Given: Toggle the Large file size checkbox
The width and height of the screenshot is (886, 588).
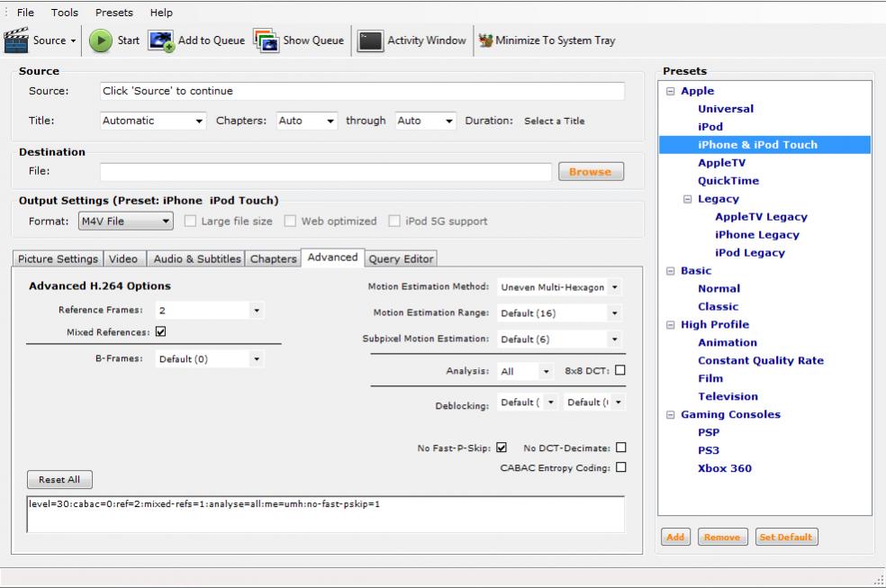Looking at the screenshot, I should coord(190,221).
